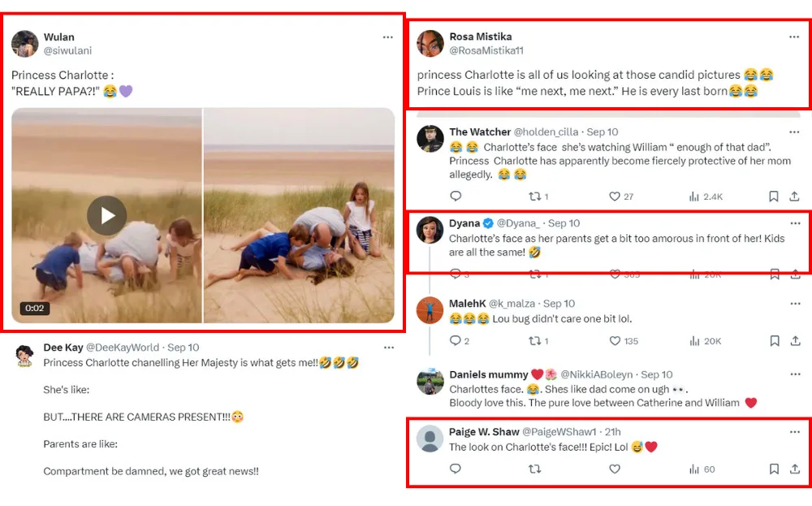Open more options on Dee Kay's tweet
Screen dimensions: 812x506
point(389,348)
